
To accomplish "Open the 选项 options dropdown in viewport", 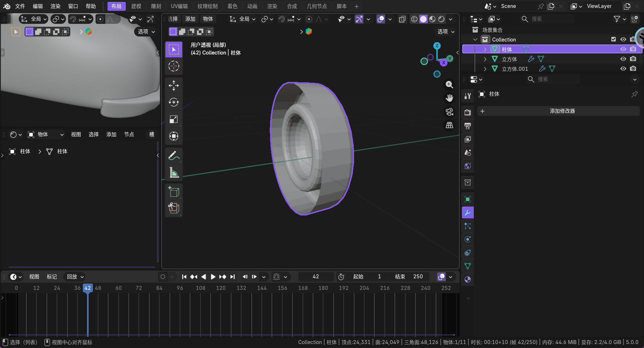I will tap(446, 31).
